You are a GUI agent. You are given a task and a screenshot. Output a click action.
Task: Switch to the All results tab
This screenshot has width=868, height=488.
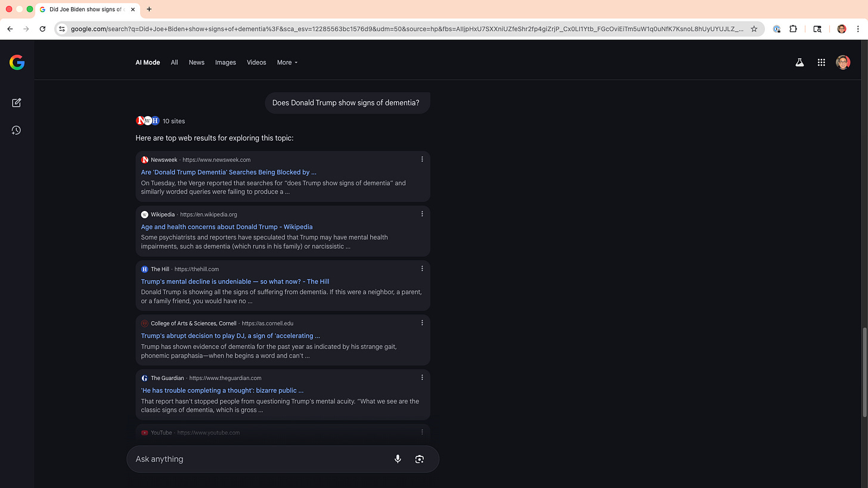pos(174,62)
